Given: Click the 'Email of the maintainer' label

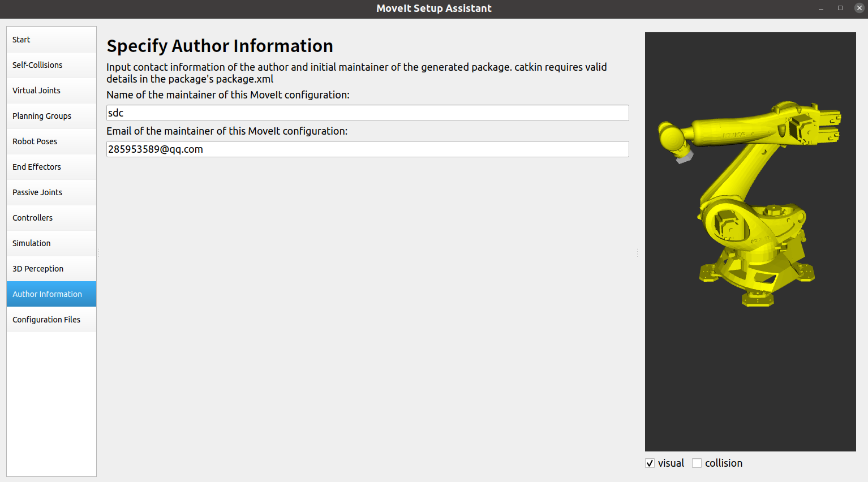Looking at the screenshot, I should [x=227, y=131].
